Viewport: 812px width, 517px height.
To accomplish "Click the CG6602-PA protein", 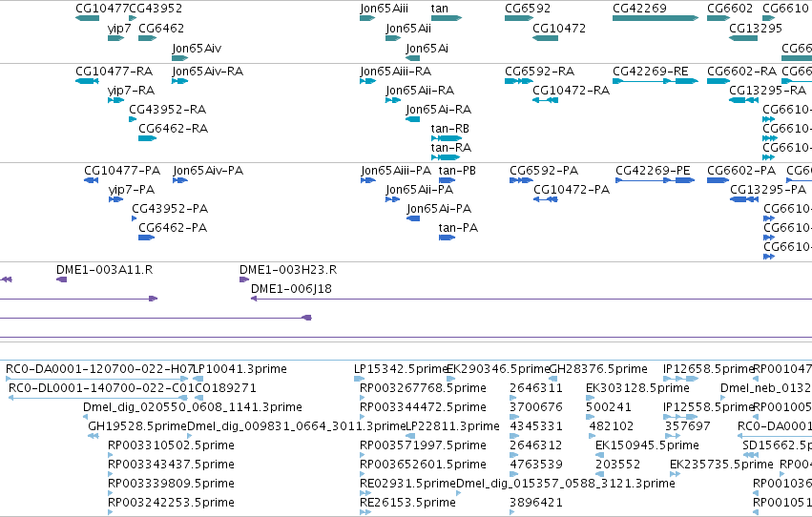I will (x=718, y=180).
